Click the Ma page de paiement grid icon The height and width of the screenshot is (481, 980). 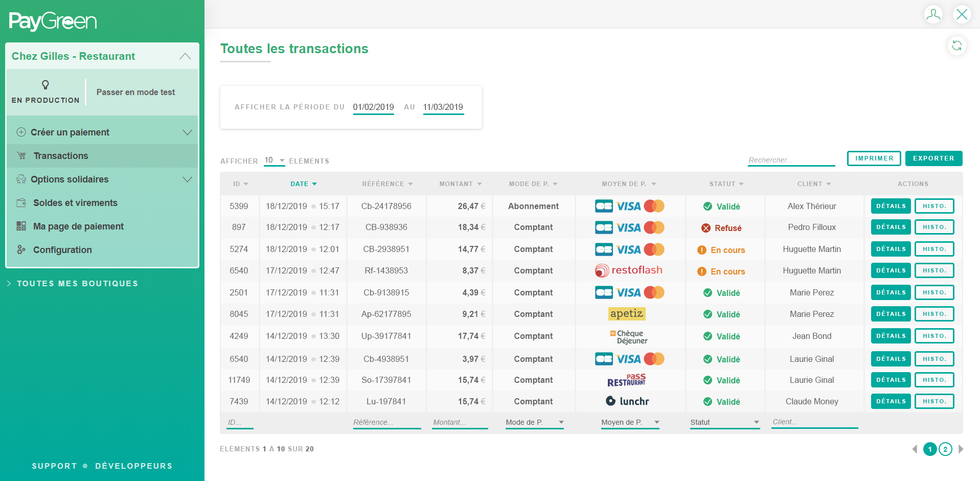(x=21, y=226)
